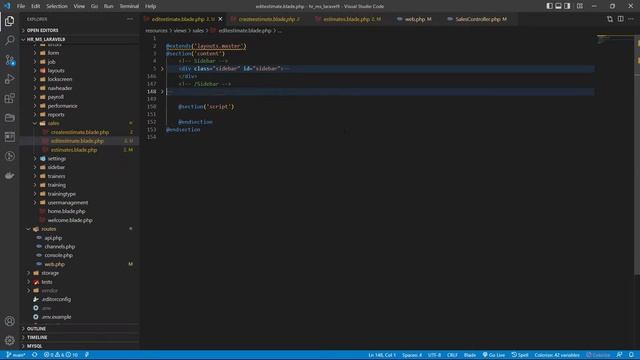Collapse the routes folder
The height and width of the screenshot is (360, 640).
click(48, 229)
